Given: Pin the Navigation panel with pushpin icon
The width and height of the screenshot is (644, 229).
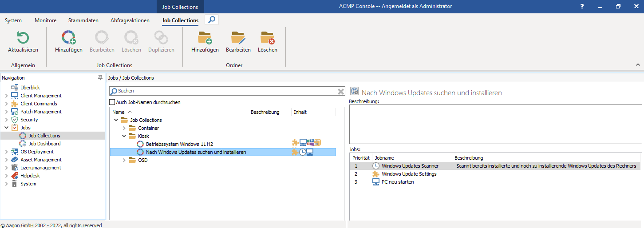Looking at the screenshot, I should click(x=100, y=78).
